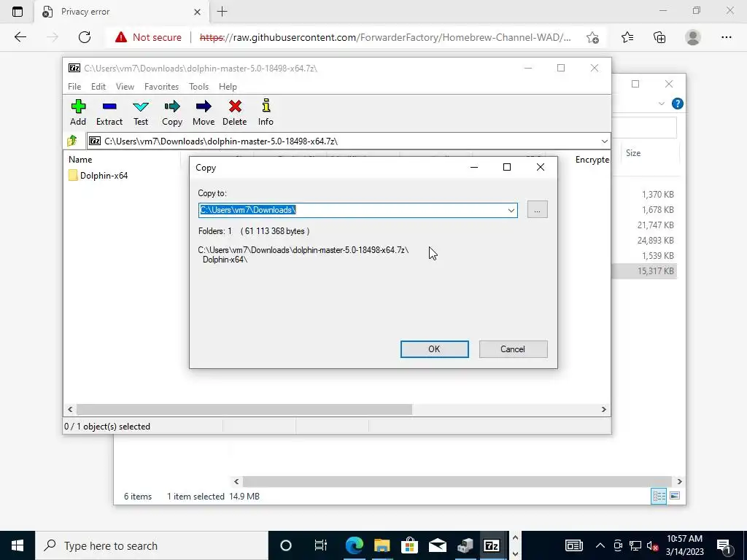The image size is (747, 560).
Task: Open the tab actions menu icon
Action: [18, 12]
